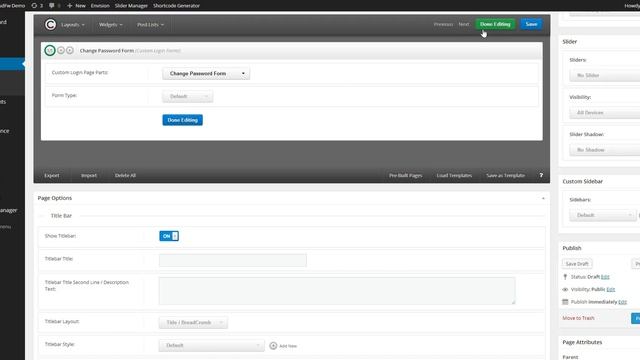Open New in the admin bar

point(80,6)
